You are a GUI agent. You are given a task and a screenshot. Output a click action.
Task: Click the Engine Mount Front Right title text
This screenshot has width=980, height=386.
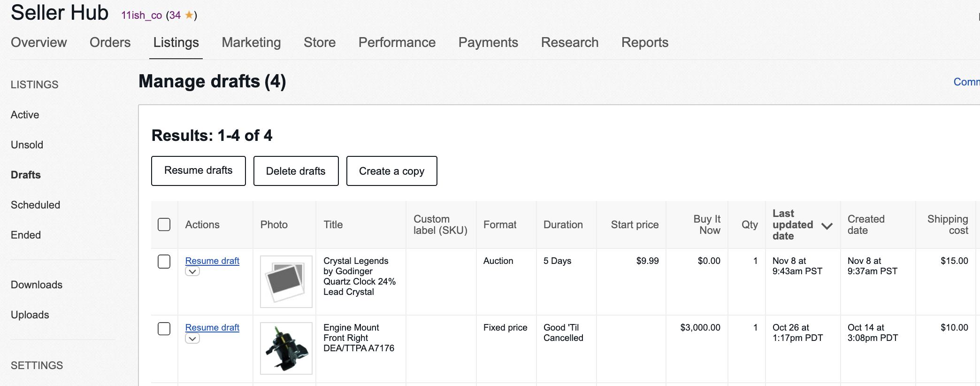359,338
